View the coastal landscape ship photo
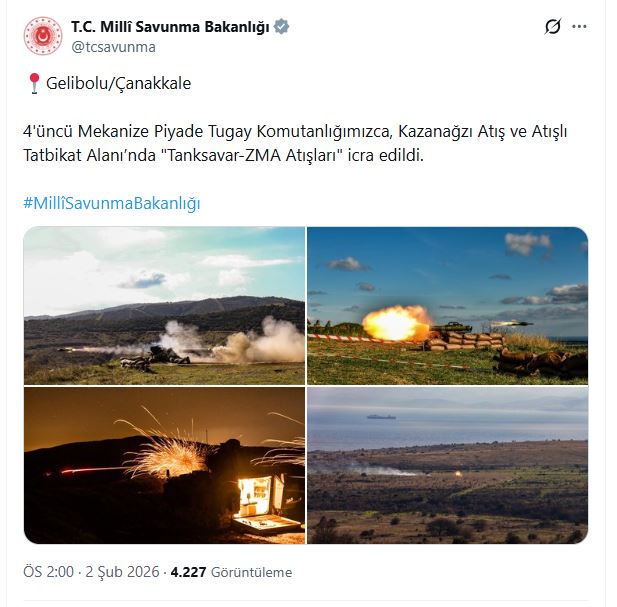Screen dimensions: 617x607 pyautogui.click(x=447, y=465)
